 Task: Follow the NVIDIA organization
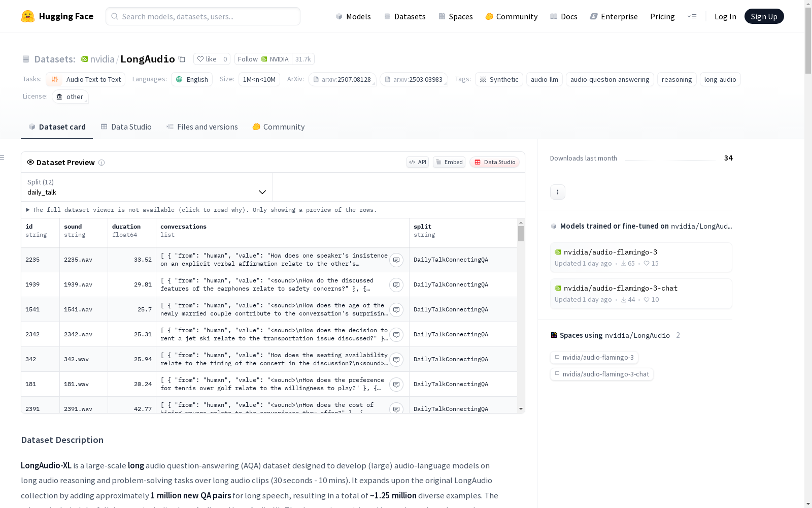[263, 59]
